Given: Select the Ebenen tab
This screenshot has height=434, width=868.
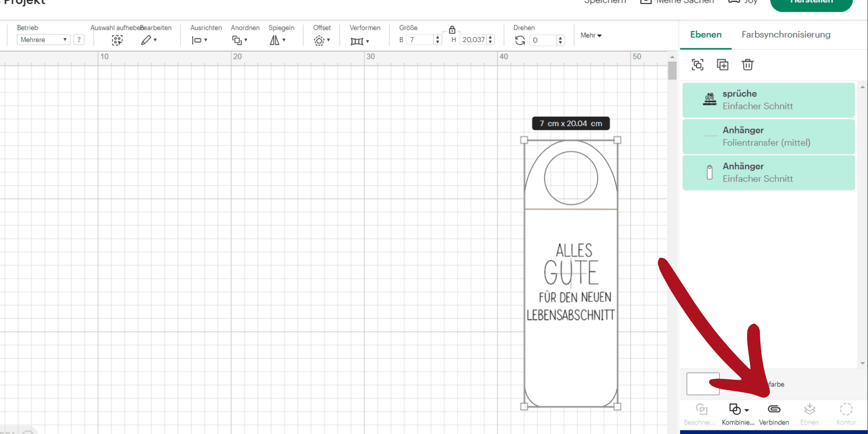Looking at the screenshot, I should point(706,35).
